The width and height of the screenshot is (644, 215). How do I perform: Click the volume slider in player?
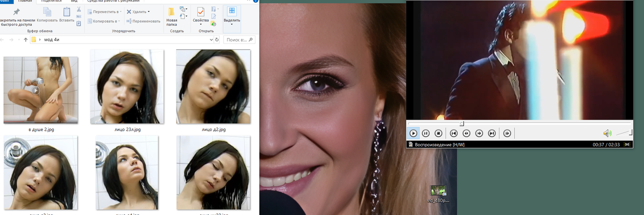624,132
